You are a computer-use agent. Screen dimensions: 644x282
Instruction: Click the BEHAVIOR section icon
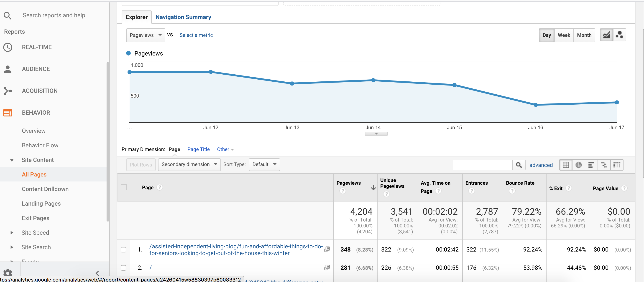point(8,113)
